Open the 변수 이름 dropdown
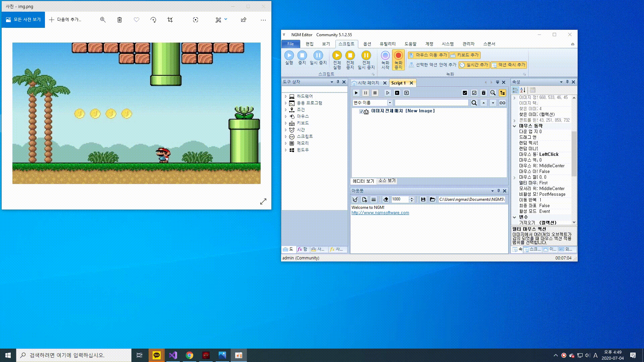644x362 pixels. [x=390, y=103]
